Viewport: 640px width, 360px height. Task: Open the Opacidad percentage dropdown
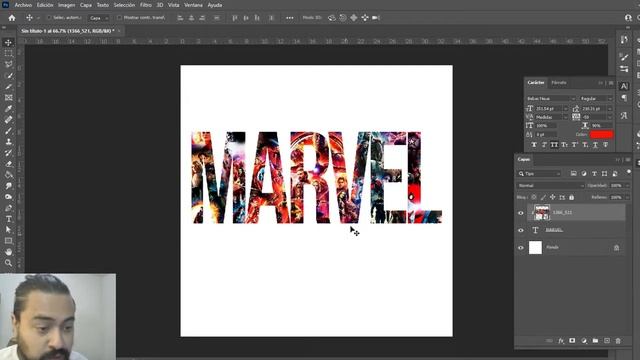[627, 185]
